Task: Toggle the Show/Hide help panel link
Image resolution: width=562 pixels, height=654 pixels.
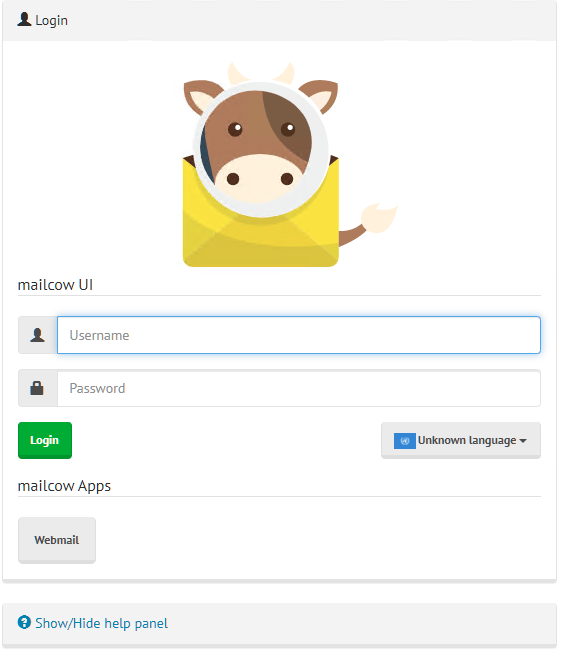Action: pos(101,623)
